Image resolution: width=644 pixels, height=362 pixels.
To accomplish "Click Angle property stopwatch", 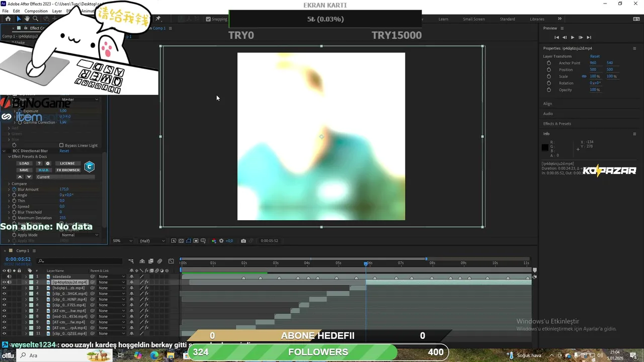I will point(14,195).
